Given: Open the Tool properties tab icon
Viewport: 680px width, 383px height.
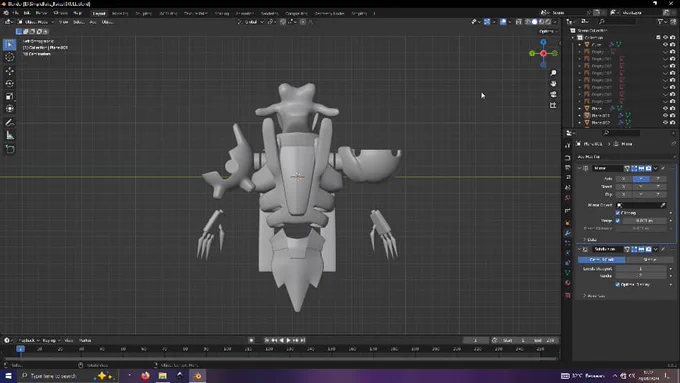Looking at the screenshot, I should tap(568, 145).
